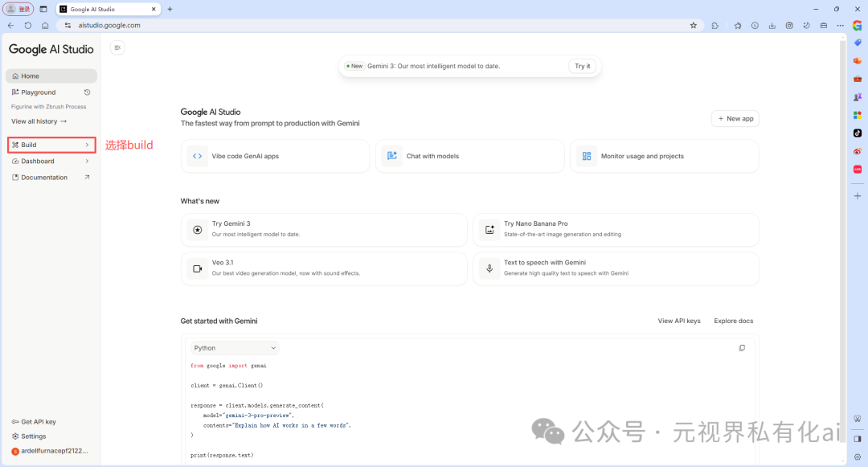The height and width of the screenshot is (467, 868).
Task: Click the microphone icon
Action: pyautogui.click(x=489, y=269)
